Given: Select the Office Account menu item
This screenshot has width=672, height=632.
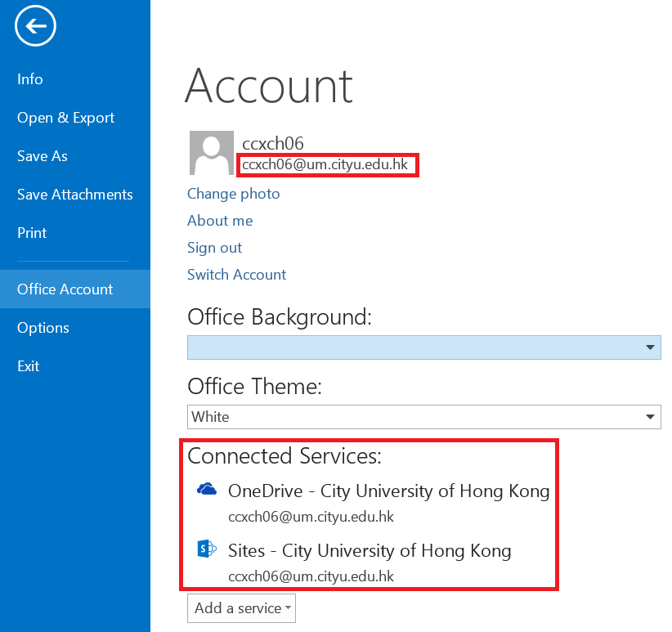Looking at the screenshot, I should [65, 289].
